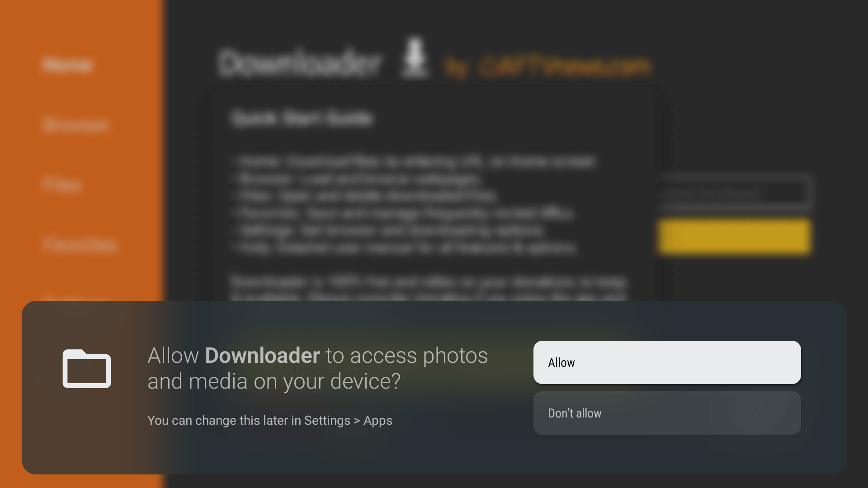Click the blurred yellow Go button
868x488 pixels.
[734, 236]
